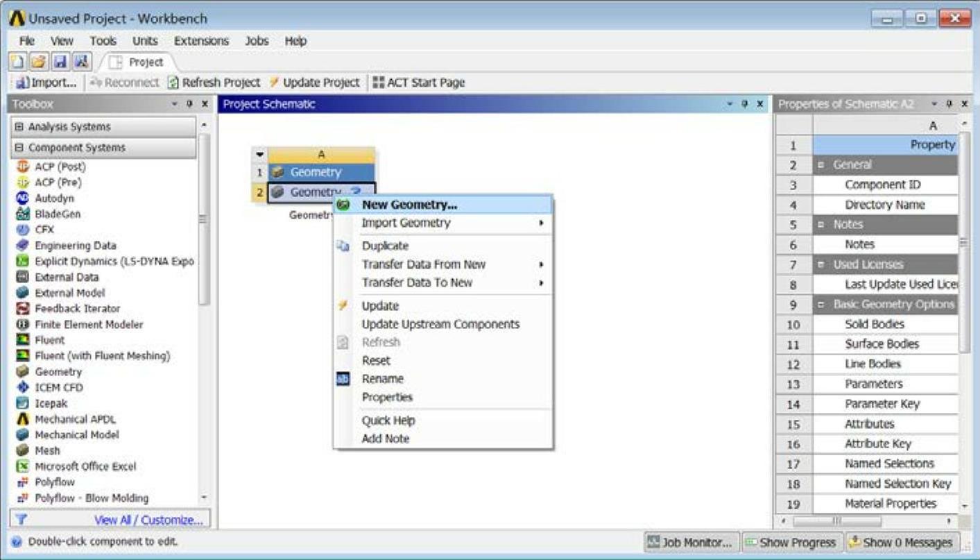Collapse the Used Licenses properties section
Viewport: 980px width, 560px height.
[821, 264]
